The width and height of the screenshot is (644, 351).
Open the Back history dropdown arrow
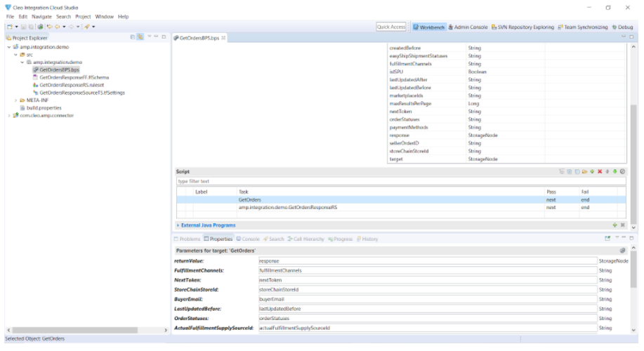pyautogui.click(x=64, y=27)
